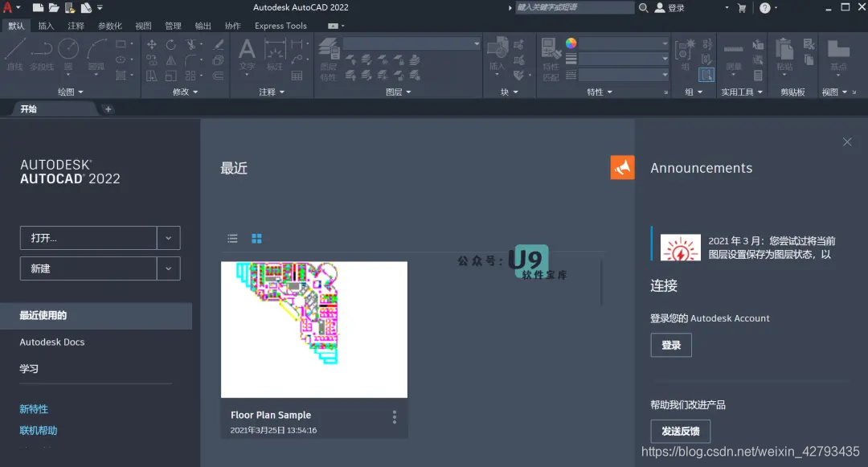Click the 新建 (New) drawing button

pos(88,268)
